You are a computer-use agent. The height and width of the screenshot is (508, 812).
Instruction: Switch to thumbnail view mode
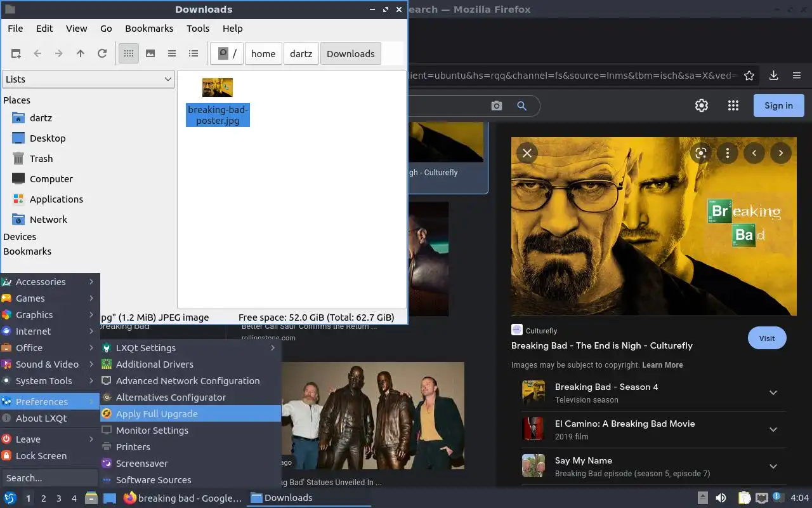(150, 54)
